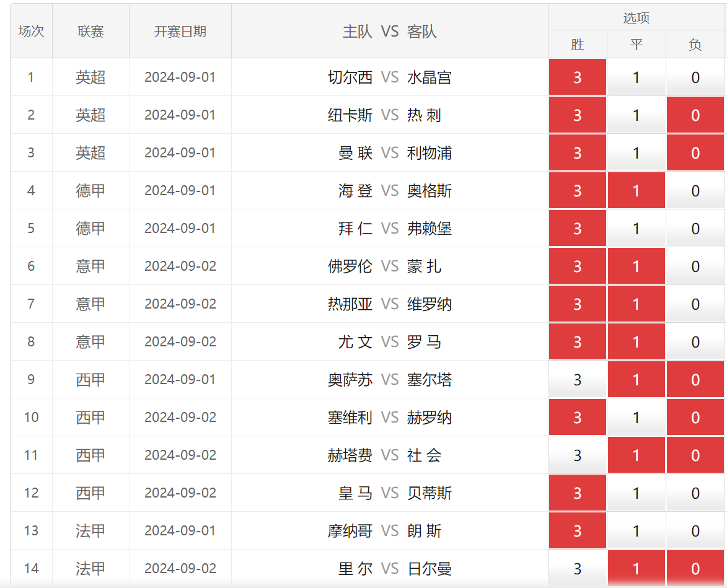The image size is (727, 588).
Task: Toggle draw option 1 for 赫塔费 vs 社会
Action: [636, 455]
